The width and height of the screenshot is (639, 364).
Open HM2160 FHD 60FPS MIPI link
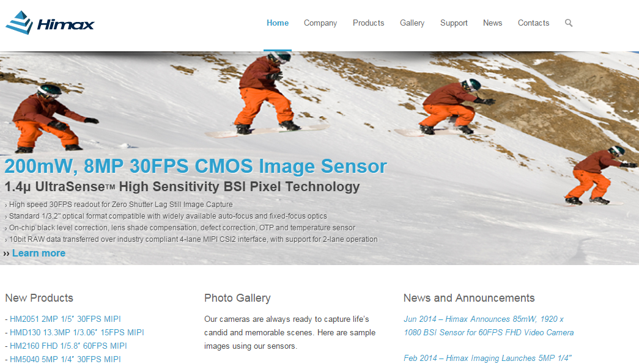(68, 346)
